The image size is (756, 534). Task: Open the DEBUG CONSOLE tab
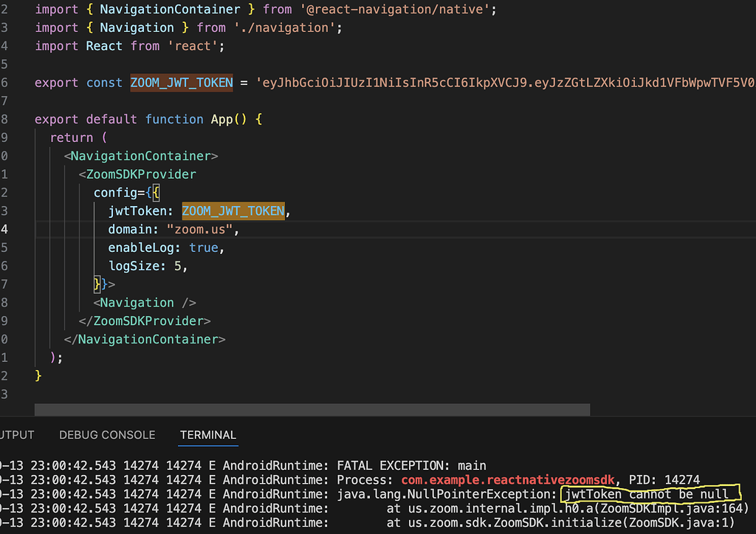(106, 435)
